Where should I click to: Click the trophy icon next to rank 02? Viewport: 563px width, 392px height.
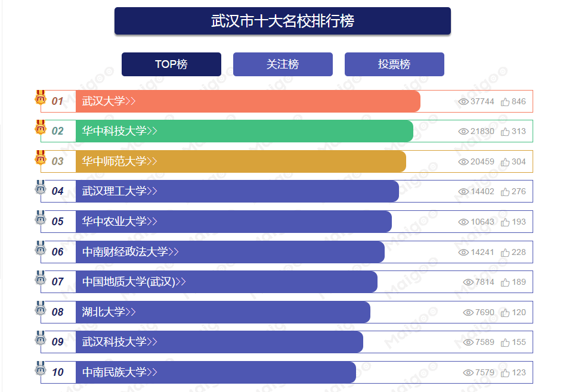(x=40, y=129)
